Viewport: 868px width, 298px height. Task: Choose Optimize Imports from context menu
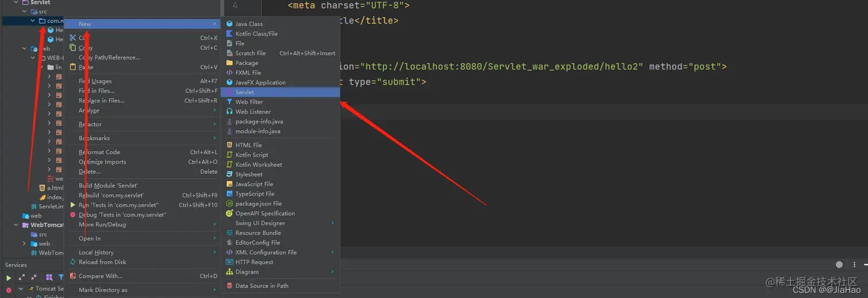(142, 162)
